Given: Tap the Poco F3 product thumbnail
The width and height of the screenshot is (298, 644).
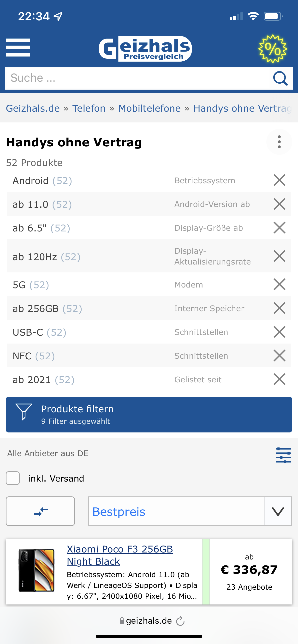Looking at the screenshot, I should [36, 570].
